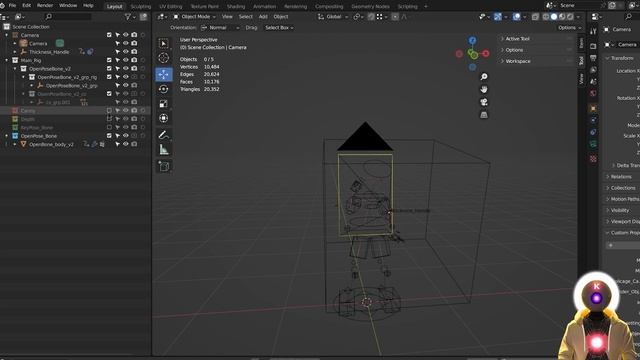This screenshot has width=640, height=360.
Task: Toggle the OpenPoseBone_v2 collection checkbox
Action: point(109,69)
